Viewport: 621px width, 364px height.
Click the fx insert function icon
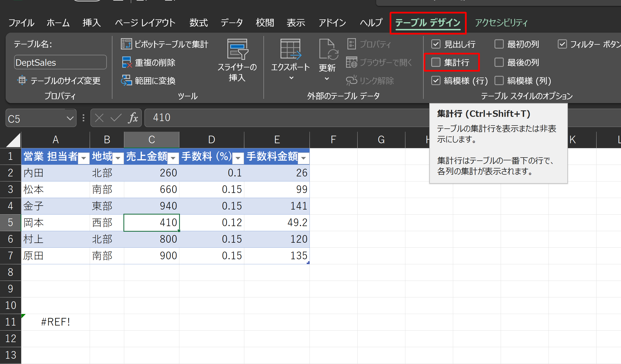click(133, 118)
